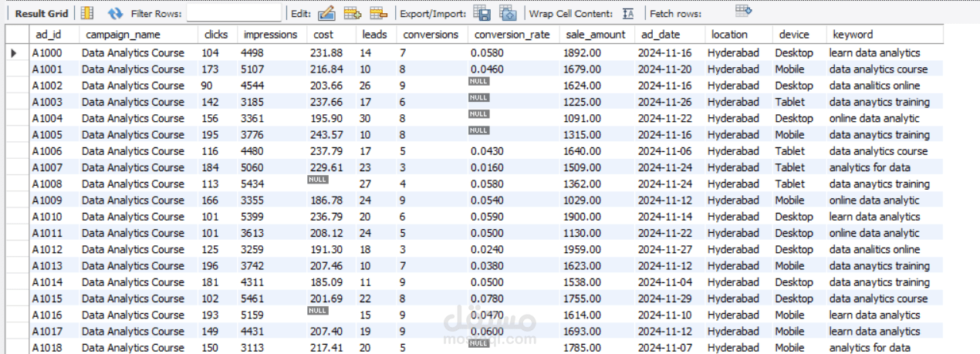980x354 pixels.
Task: Click the Result Grid layout icon
Action: pos(88,13)
